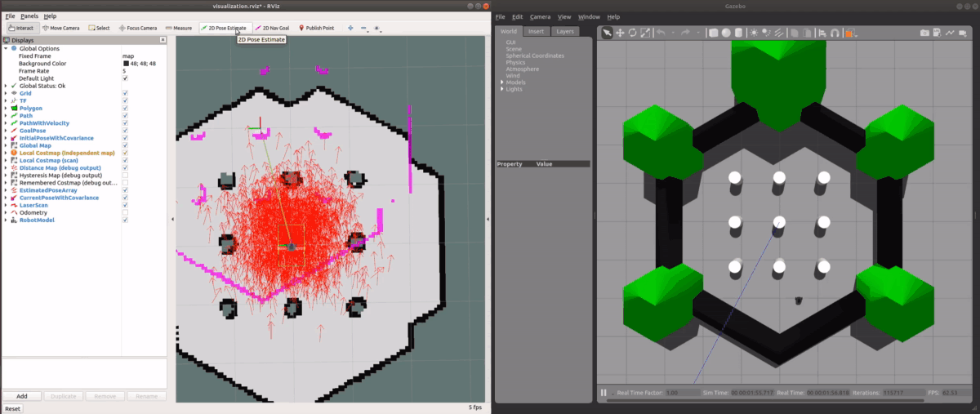Expand the Lights node in Gazebo
This screenshot has height=414, width=980.
click(x=501, y=89)
